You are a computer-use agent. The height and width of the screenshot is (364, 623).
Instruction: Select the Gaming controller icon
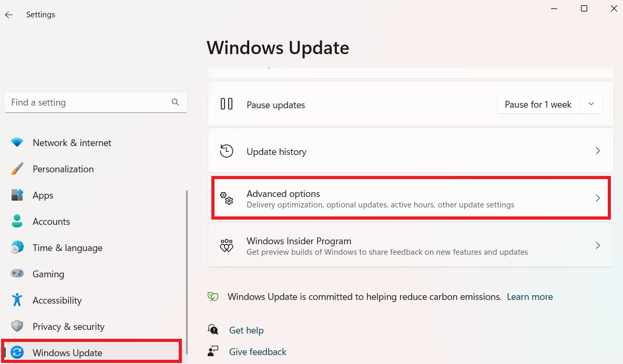point(17,274)
